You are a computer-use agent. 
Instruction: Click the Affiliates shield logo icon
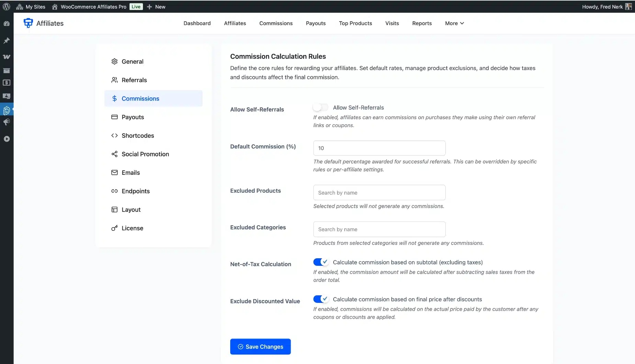[x=28, y=23]
